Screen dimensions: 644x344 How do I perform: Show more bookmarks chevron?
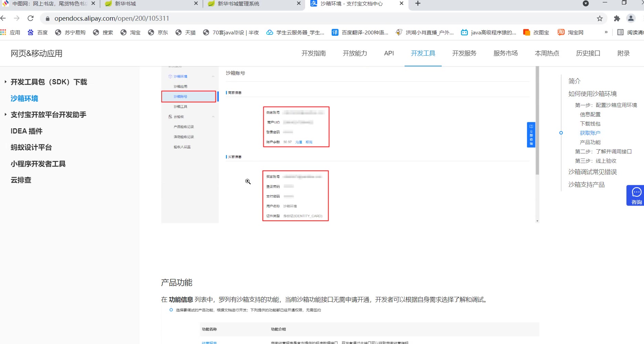(x=606, y=32)
